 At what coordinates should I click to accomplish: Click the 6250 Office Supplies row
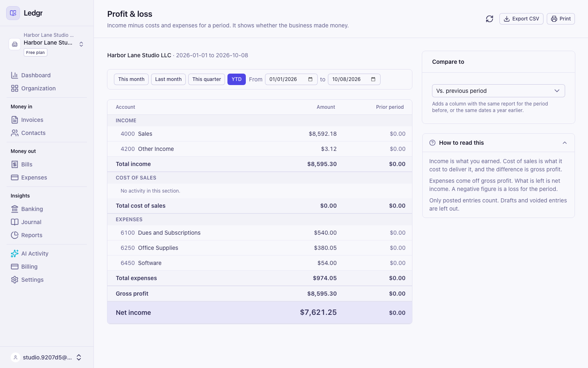tap(260, 248)
